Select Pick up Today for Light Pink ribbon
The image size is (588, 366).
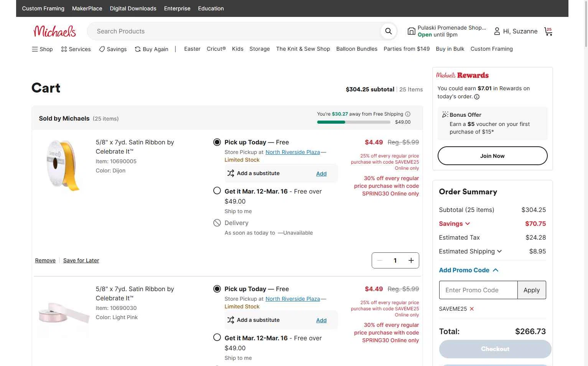coord(217,289)
